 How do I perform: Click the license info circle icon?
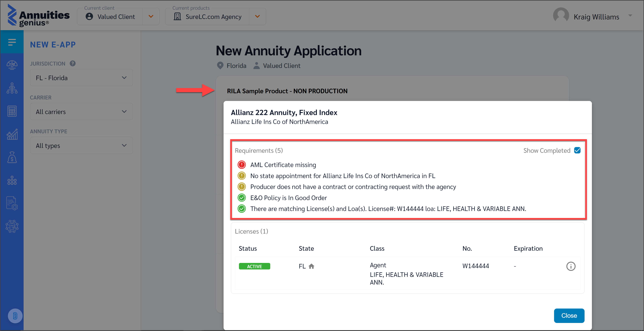(571, 266)
